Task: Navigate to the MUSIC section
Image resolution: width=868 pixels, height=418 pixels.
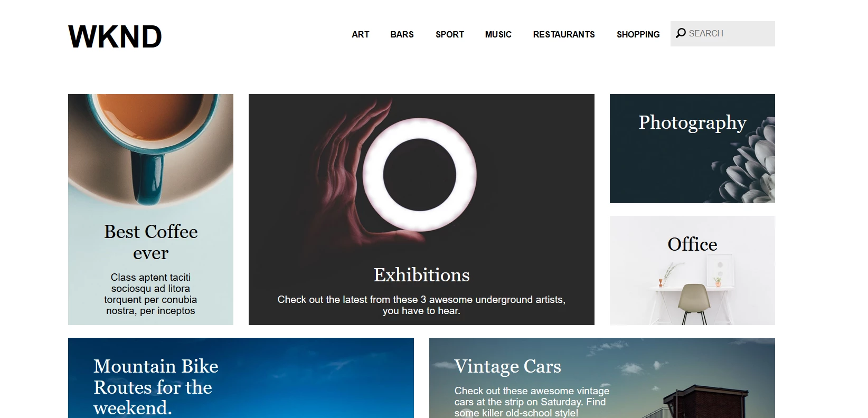Action: (498, 34)
